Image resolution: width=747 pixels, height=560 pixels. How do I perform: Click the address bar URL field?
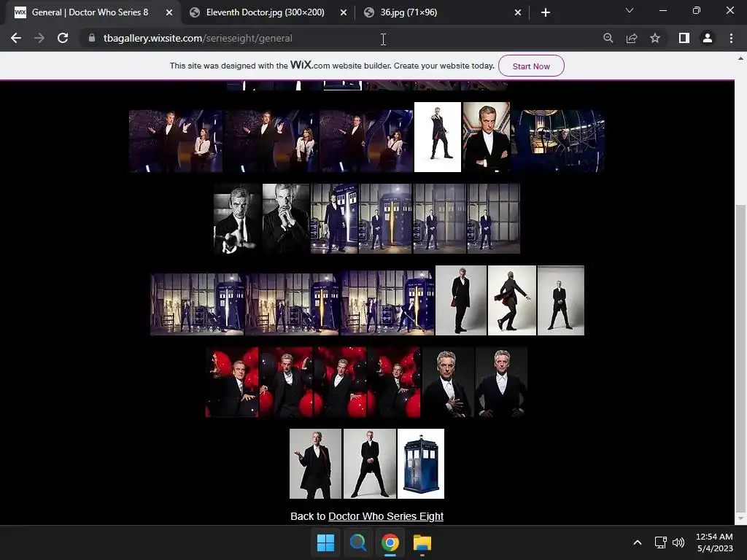click(343, 38)
